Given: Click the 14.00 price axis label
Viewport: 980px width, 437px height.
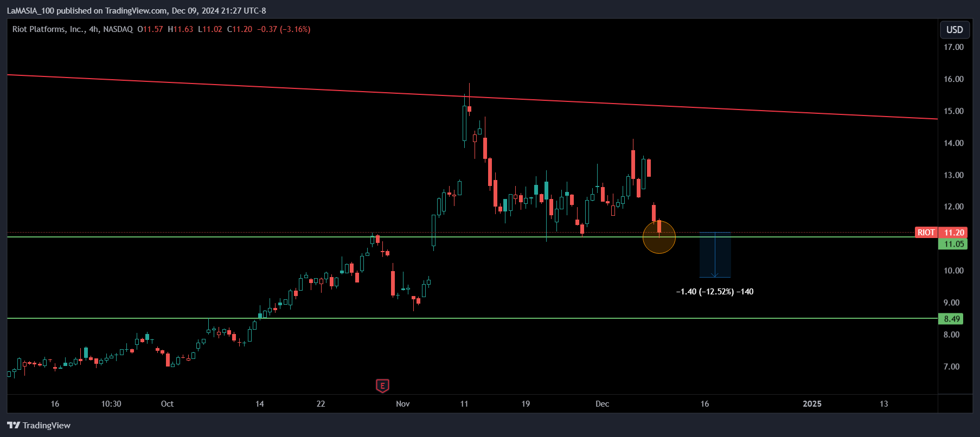Looking at the screenshot, I should click(x=953, y=143).
